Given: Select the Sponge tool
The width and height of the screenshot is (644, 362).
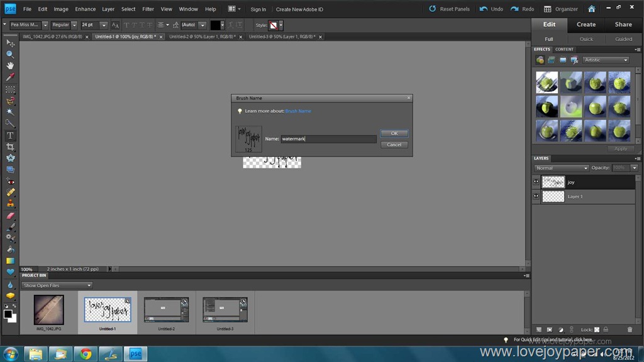Looking at the screenshot, I should pos(10,295).
